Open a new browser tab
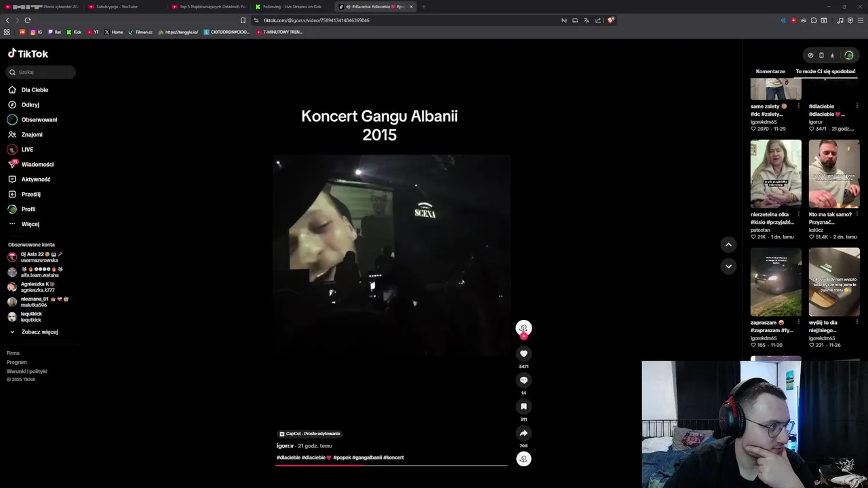This screenshot has width=868, height=488. (423, 7)
